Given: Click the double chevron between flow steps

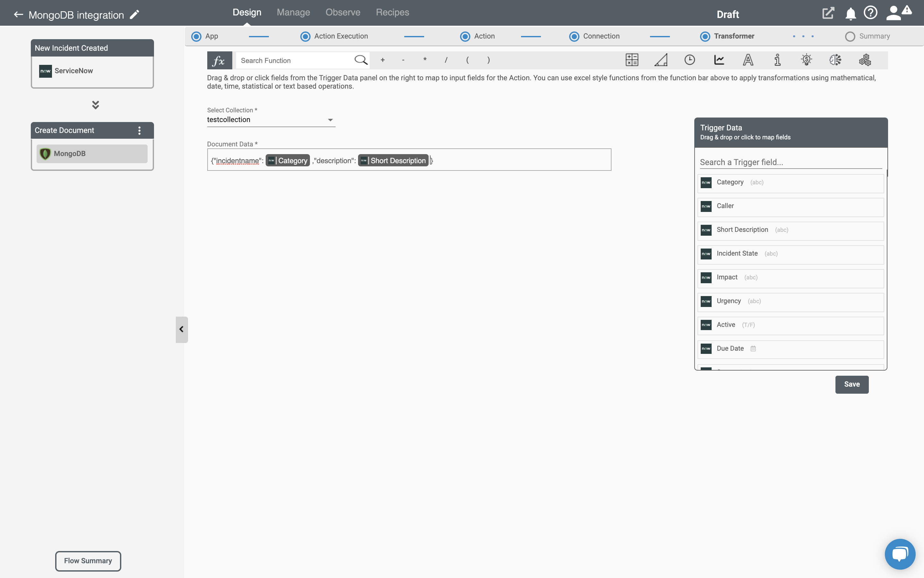Looking at the screenshot, I should pyautogui.click(x=96, y=105).
